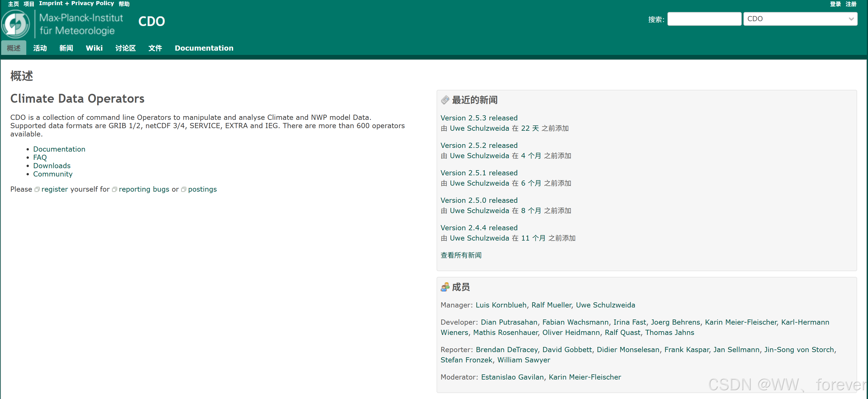Image resolution: width=868 pixels, height=399 pixels.
Task: Open Version 2.4.4 released news
Action: pyautogui.click(x=479, y=228)
